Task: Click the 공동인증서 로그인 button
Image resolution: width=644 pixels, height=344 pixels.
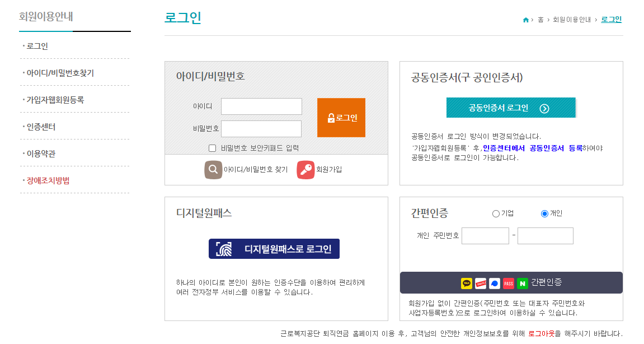Action: [x=510, y=106]
